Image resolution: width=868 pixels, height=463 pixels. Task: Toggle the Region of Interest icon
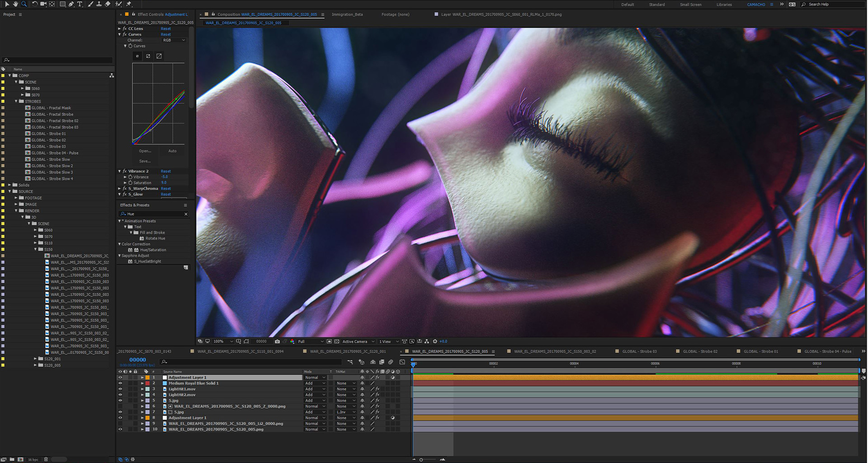329,341
